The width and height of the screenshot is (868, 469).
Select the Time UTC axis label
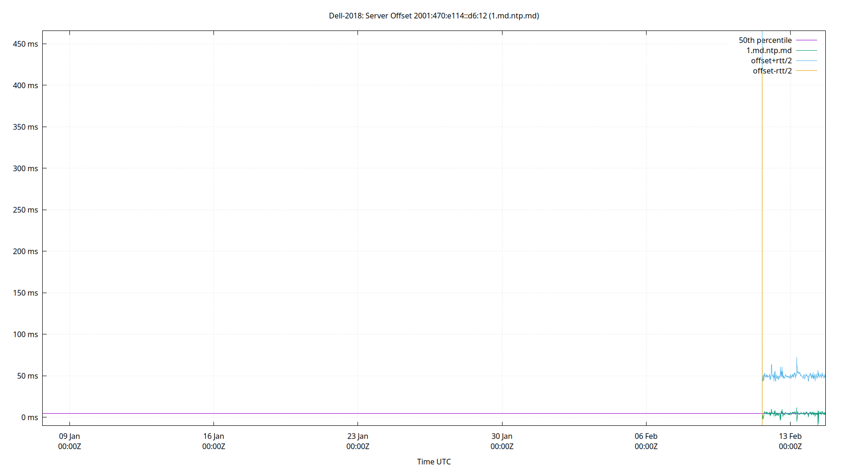click(x=434, y=461)
